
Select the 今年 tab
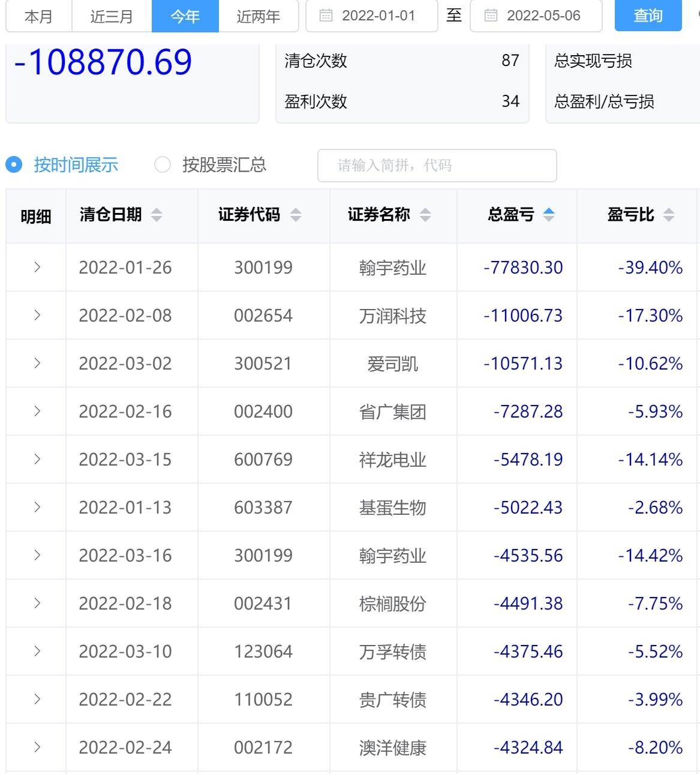point(185,16)
